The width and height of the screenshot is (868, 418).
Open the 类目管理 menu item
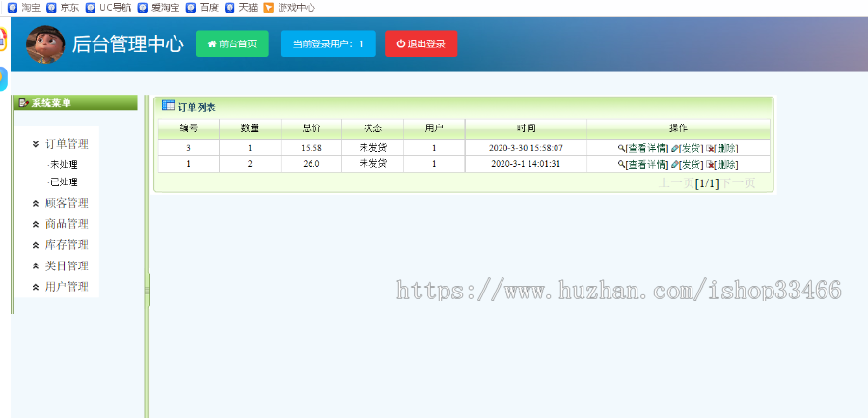(67, 266)
